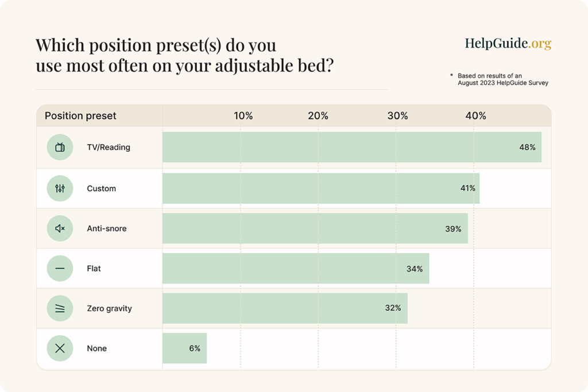Screen dimensions: 588x392
Task: Click the Zero gravity row label
Action: pyautogui.click(x=109, y=309)
